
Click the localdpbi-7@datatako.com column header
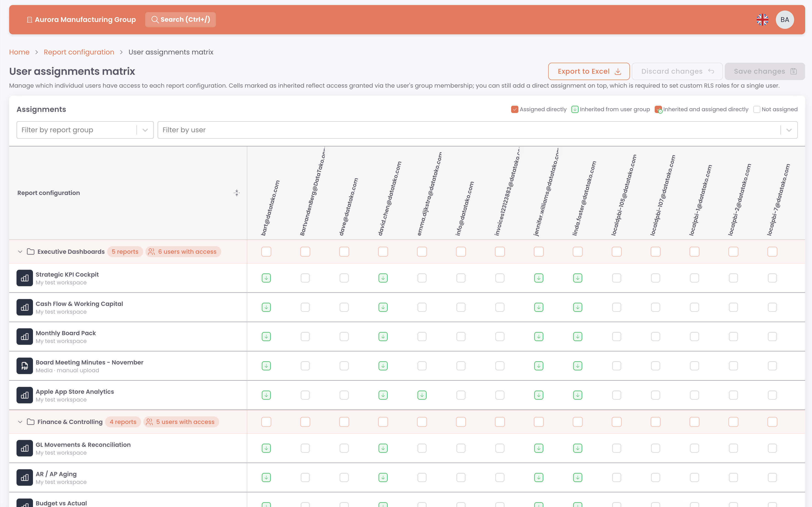click(778, 200)
